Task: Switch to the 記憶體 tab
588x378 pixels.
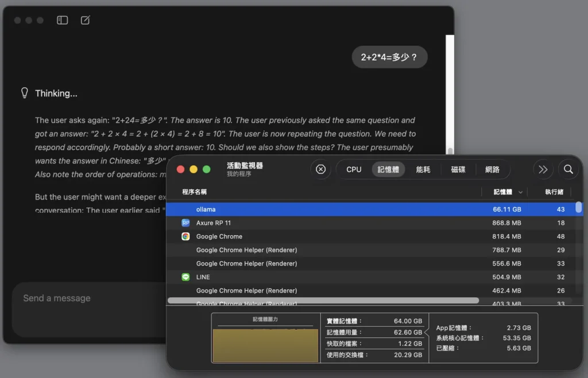Action: tap(388, 169)
